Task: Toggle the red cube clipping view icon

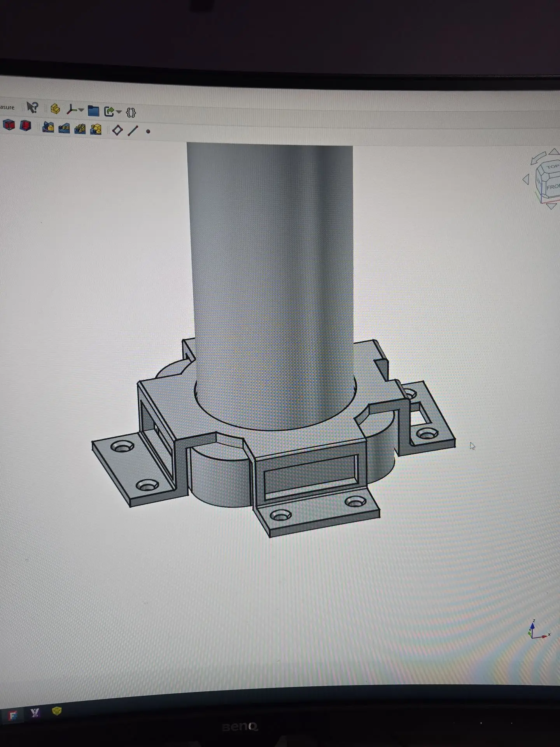Action: (9, 125)
